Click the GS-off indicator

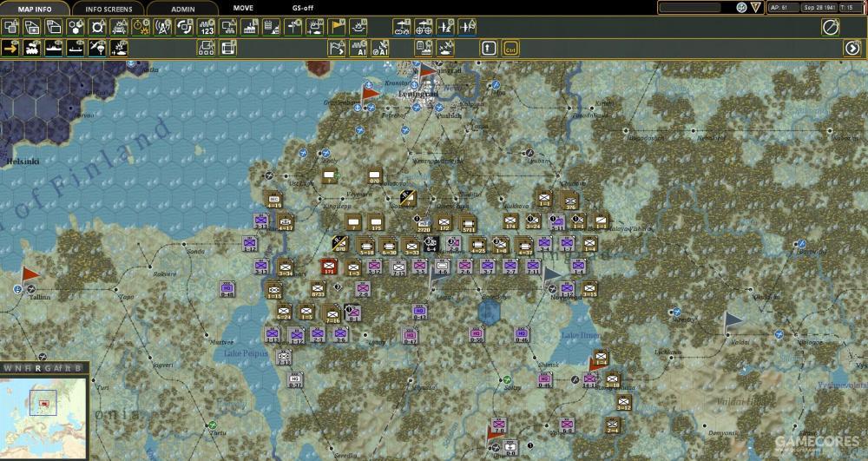pos(303,8)
